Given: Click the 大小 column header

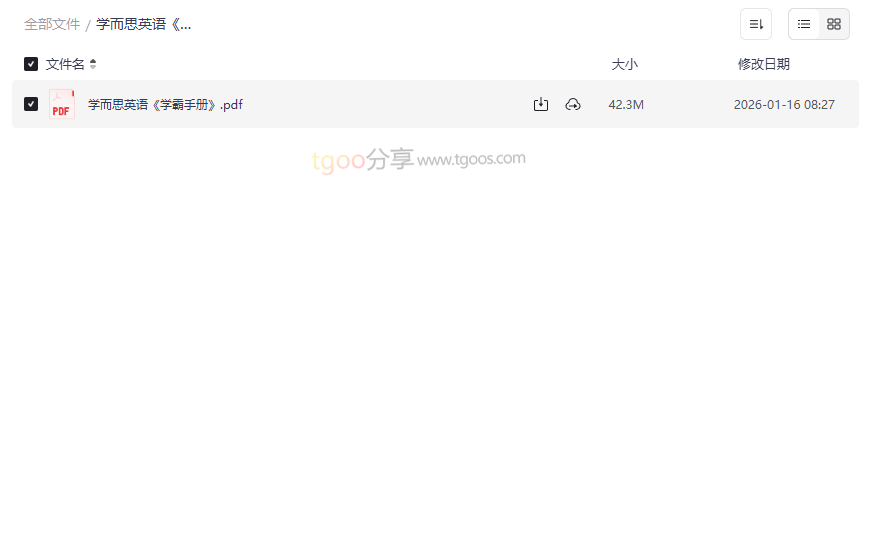Looking at the screenshot, I should pyautogui.click(x=624, y=64).
